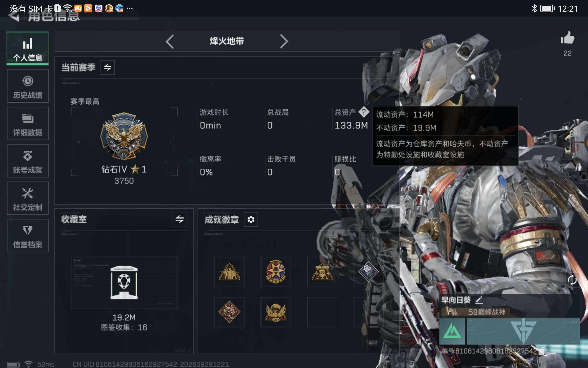Viewport: 588px width, 368px height.
Task: Open the 账号成就 tab
Action: tap(28, 161)
